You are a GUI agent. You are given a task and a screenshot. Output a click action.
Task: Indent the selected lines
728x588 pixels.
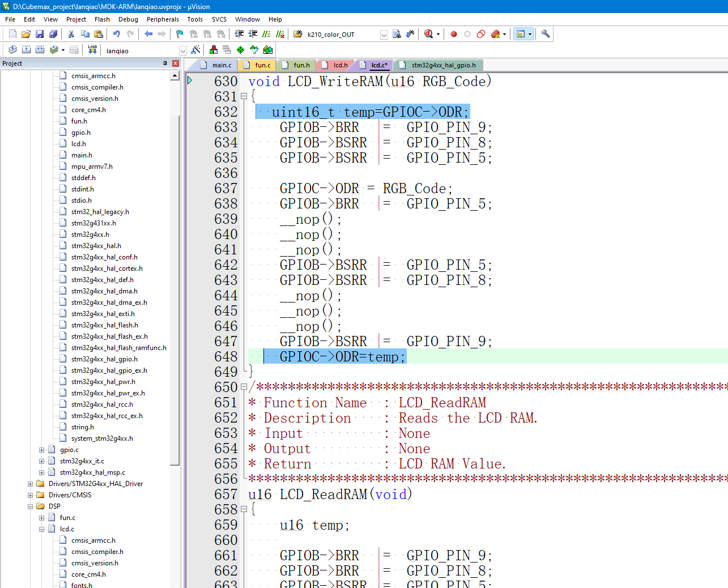click(239, 34)
